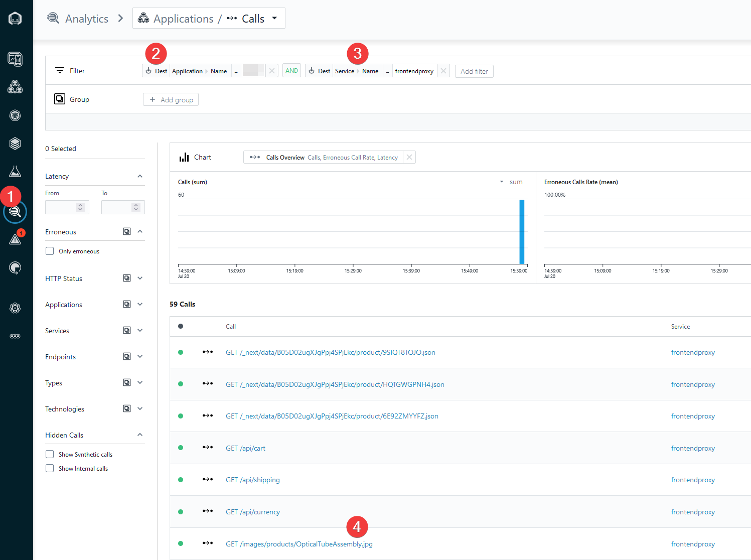Click the Call column header
The image size is (751, 560).
(x=231, y=326)
